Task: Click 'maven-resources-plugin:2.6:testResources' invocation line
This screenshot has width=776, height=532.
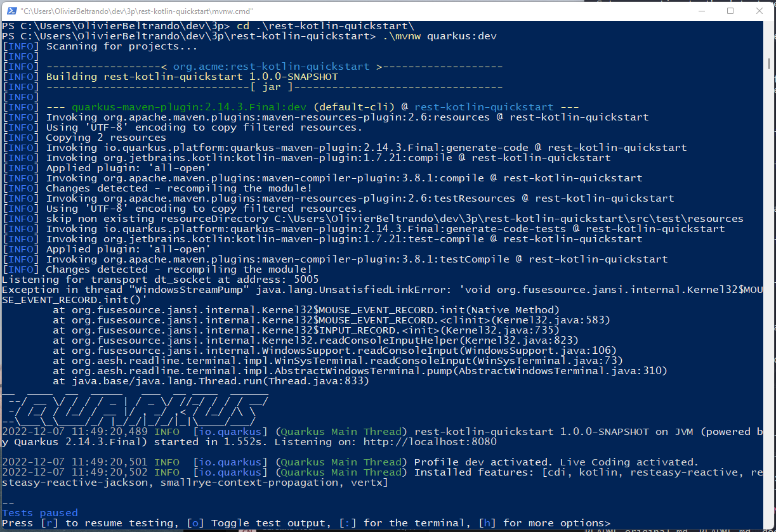Action: tap(360, 198)
